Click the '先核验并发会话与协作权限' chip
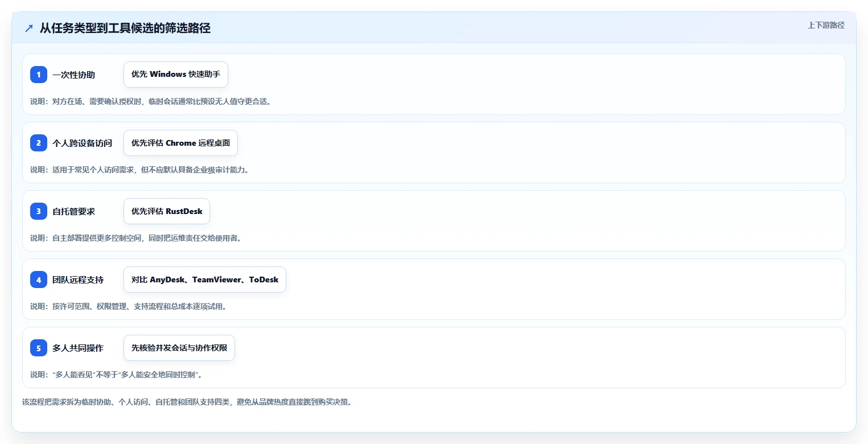868x444 pixels. click(179, 348)
